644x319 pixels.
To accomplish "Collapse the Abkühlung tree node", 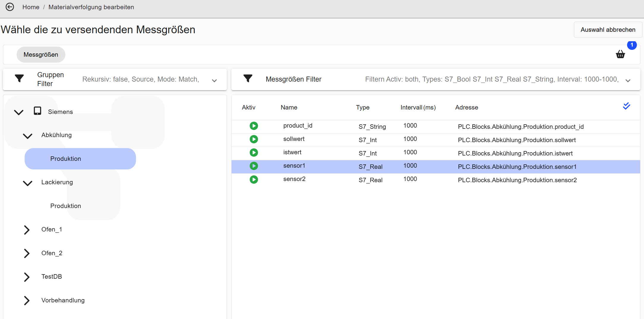I will (x=28, y=136).
